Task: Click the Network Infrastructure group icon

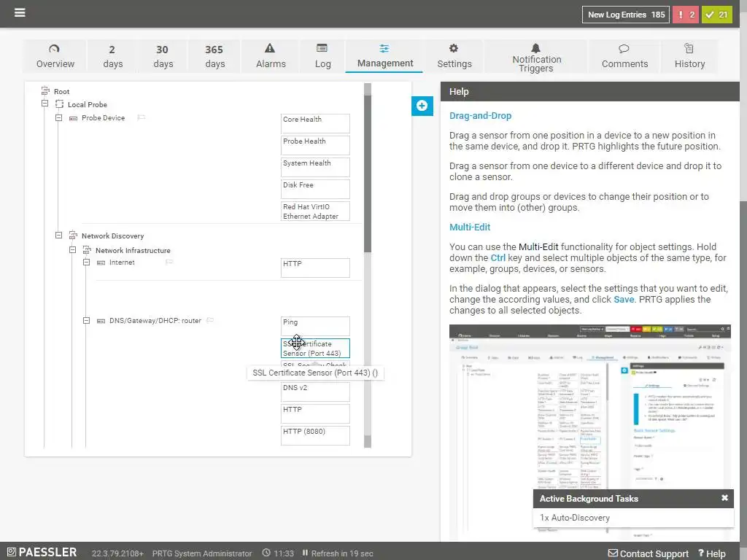Action: (x=87, y=249)
